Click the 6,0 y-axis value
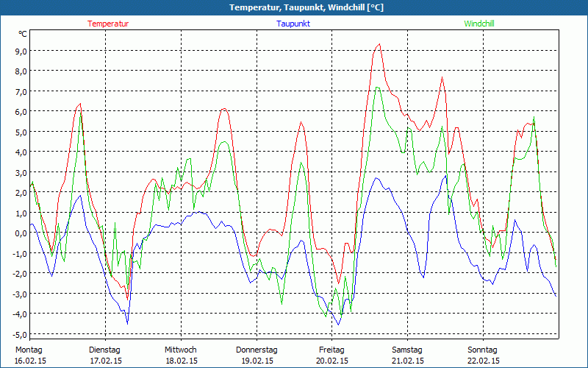This screenshot has height=368, width=588. pyautogui.click(x=21, y=112)
